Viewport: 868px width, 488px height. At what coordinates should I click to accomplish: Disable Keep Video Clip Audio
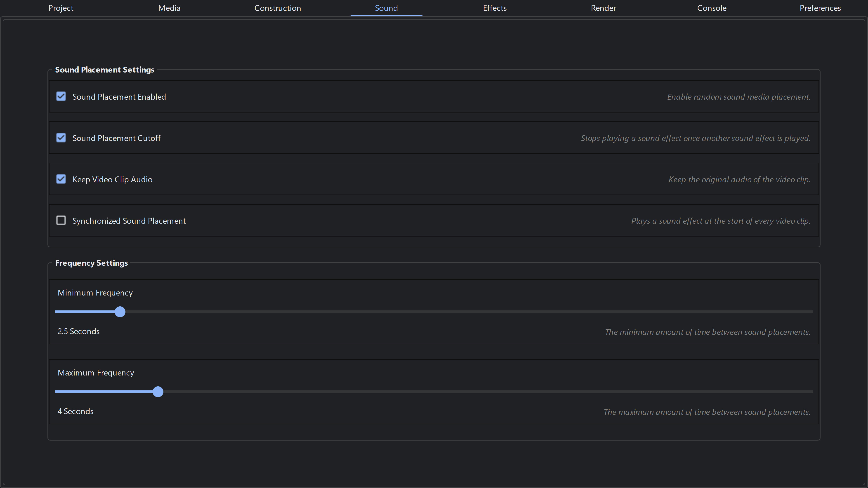pos(61,179)
